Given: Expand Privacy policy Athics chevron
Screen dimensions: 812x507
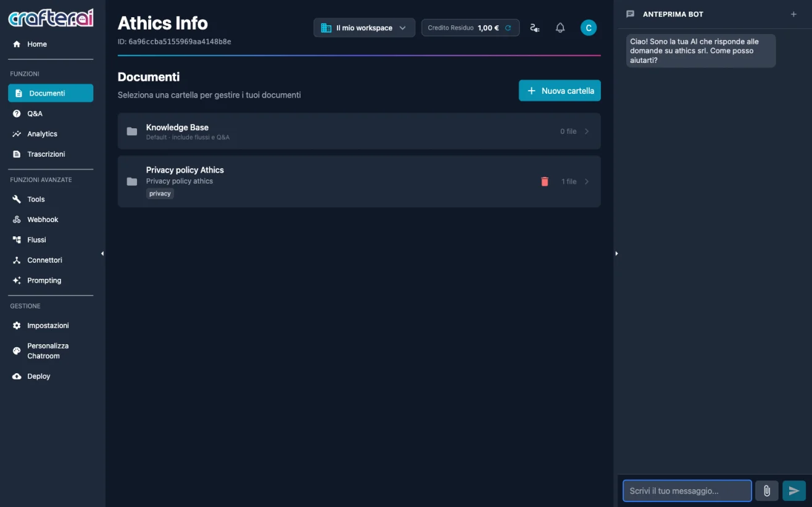Looking at the screenshot, I should pyautogui.click(x=587, y=181).
